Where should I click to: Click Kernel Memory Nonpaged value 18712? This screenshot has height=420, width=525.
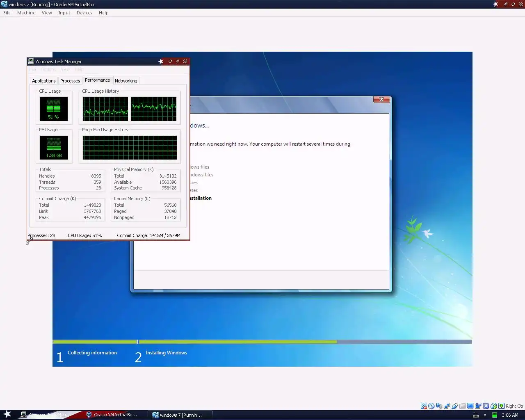pos(170,217)
